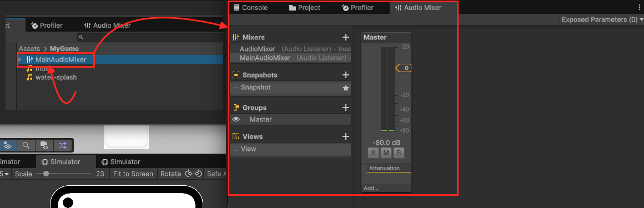
Task: Click the Groups section icon
Action: [x=236, y=108]
